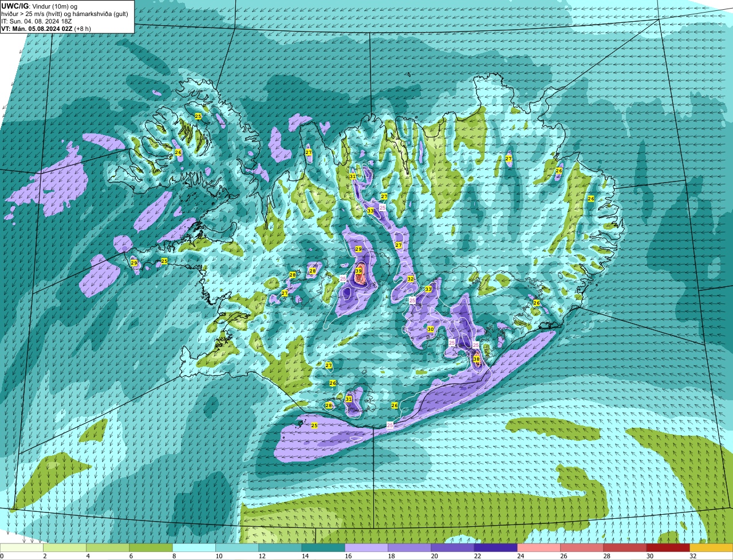
Task: Click the yellow "39" peak gust label
Action: tap(358, 271)
